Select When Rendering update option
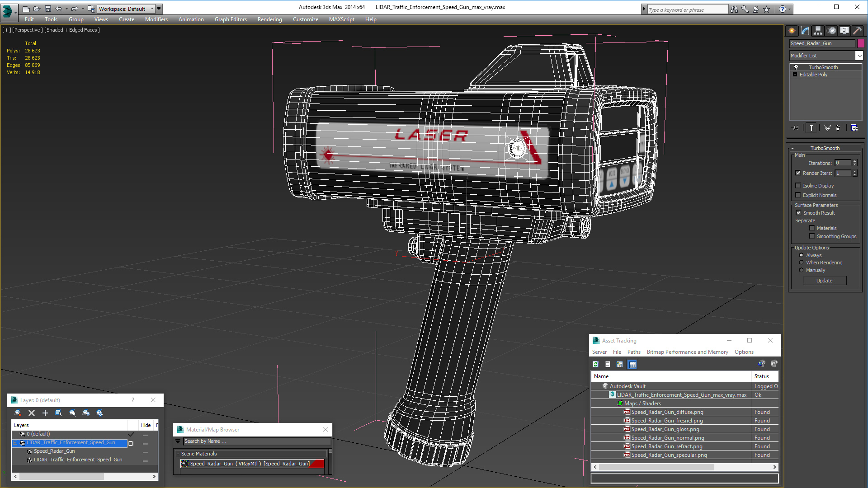 point(802,263)
